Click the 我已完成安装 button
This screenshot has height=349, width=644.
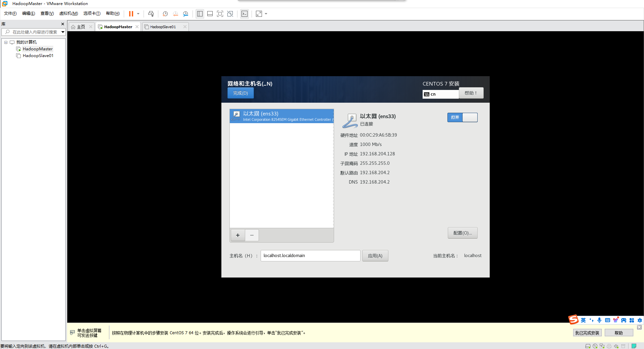587,333
